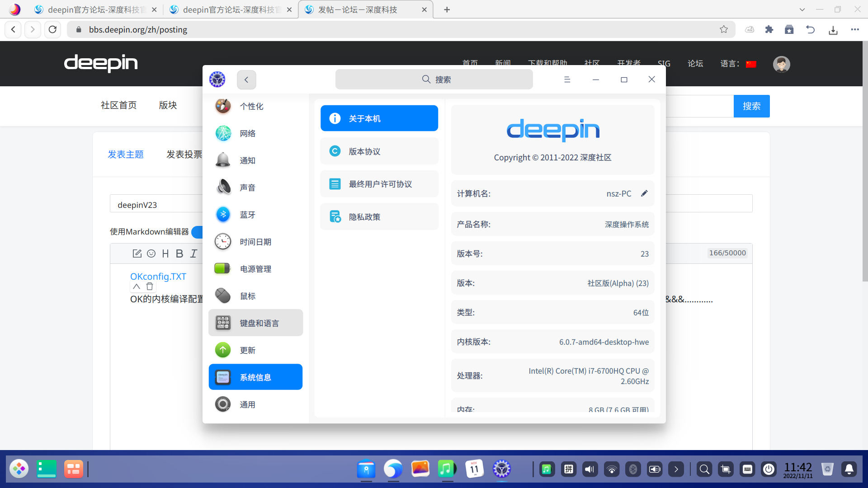Image resolution: width=868 pixels, height=488 pixels.
Task: Toggle the Markdown editor switch
Action: pyautogui.click(x=197, y=232)
